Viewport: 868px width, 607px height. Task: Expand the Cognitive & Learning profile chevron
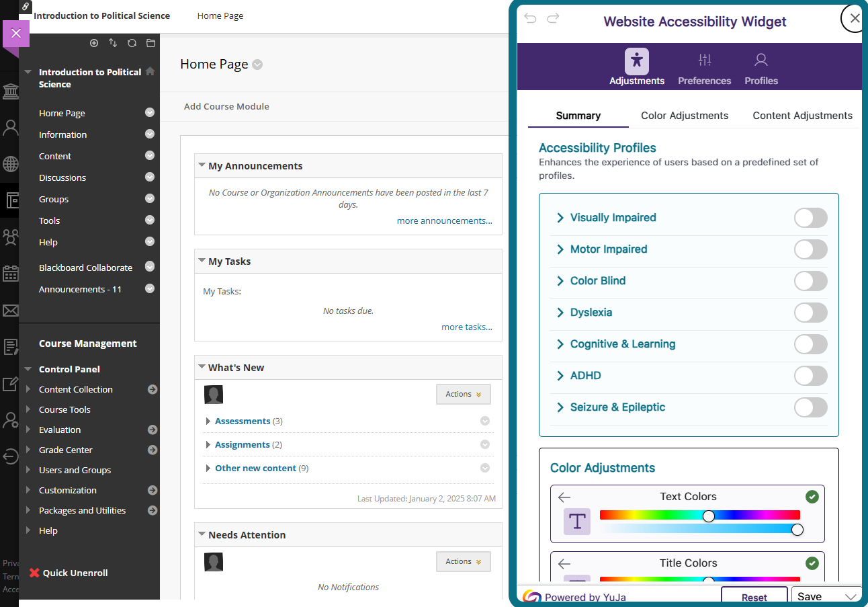point(560,344)
